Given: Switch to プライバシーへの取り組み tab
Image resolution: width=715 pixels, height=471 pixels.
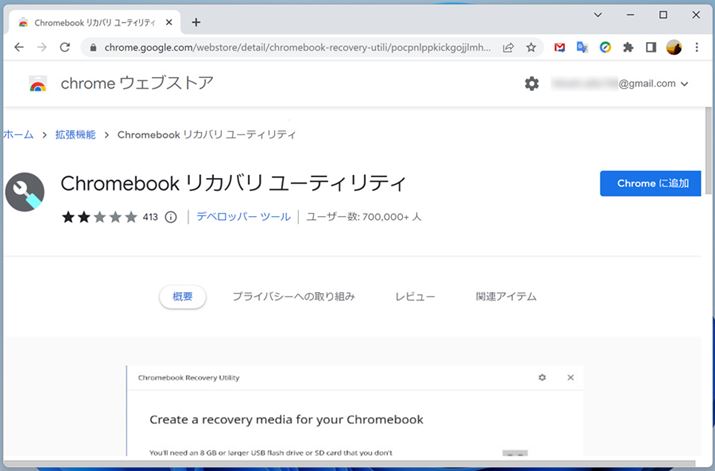Looking at the screenshot, I should coord(294,296).
